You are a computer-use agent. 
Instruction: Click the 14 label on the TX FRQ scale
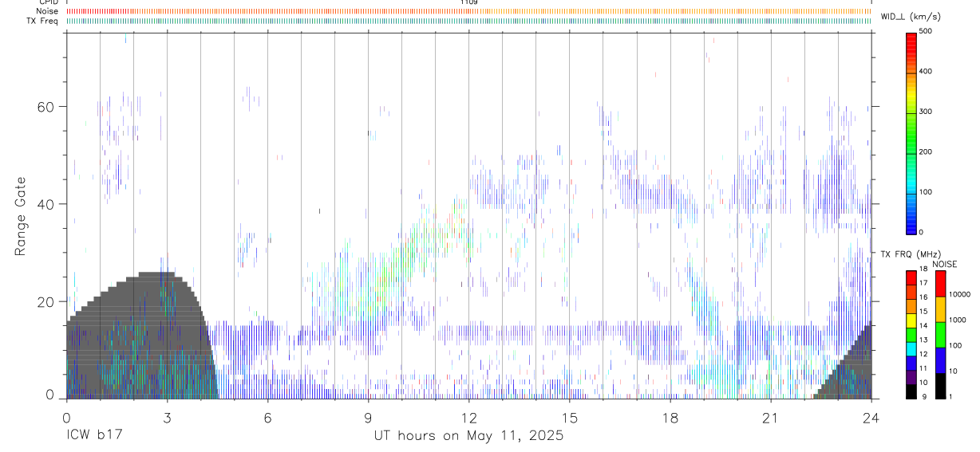923,325
